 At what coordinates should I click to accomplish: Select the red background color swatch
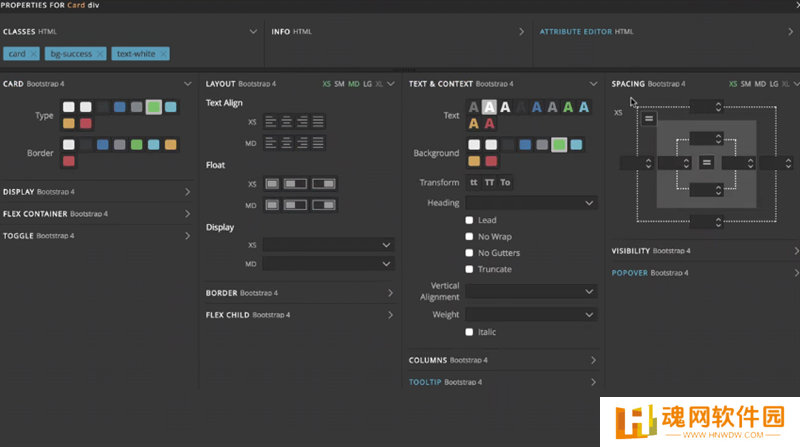coord(491,161)
